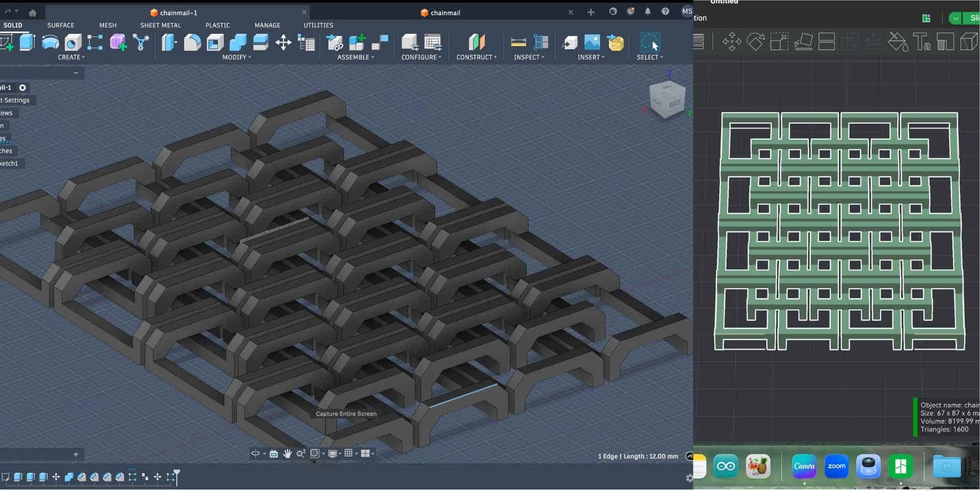Expand the CREATE dropdown

pos(72,57)
